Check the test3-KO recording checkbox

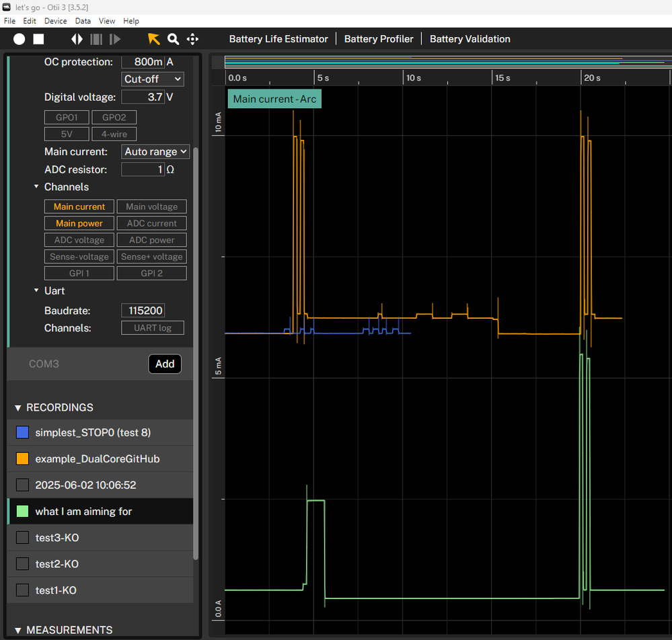click(21, 538)
